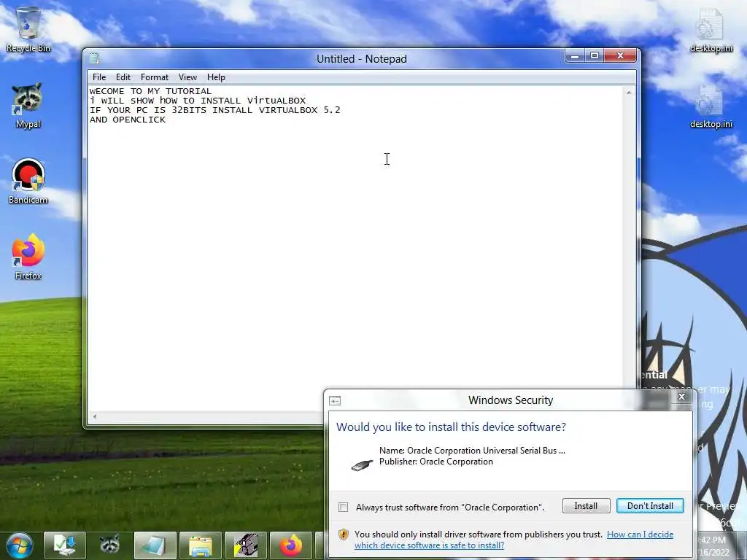Click inside the Notepad text area

(x=356, y=248)
